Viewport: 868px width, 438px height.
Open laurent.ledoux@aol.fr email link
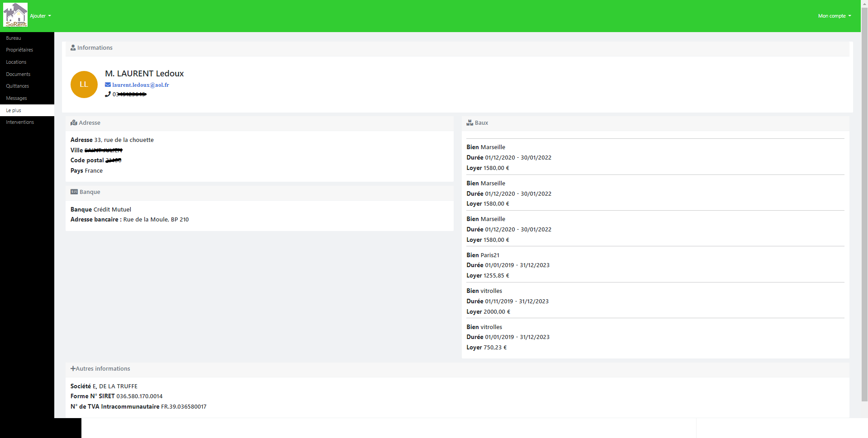(x=141, y=85)
